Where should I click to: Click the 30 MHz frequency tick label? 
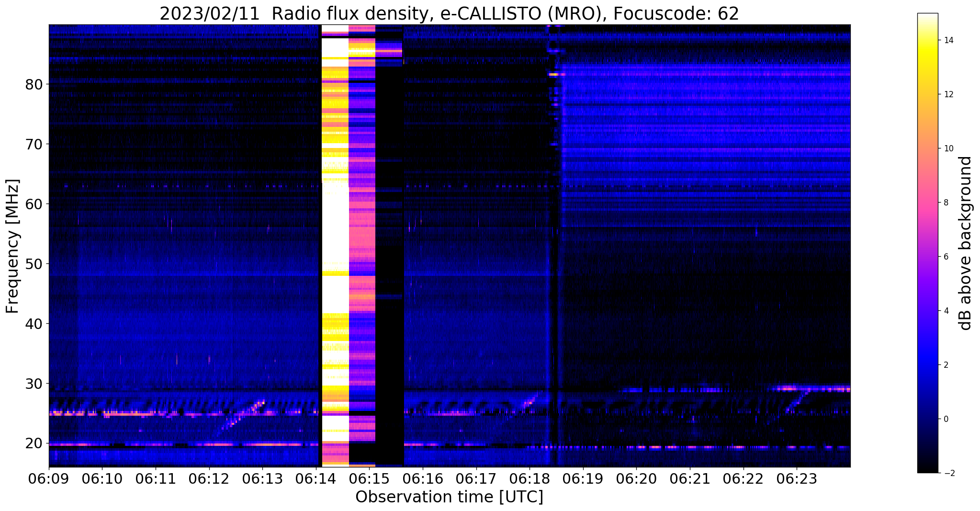click(x=34, y=384)
